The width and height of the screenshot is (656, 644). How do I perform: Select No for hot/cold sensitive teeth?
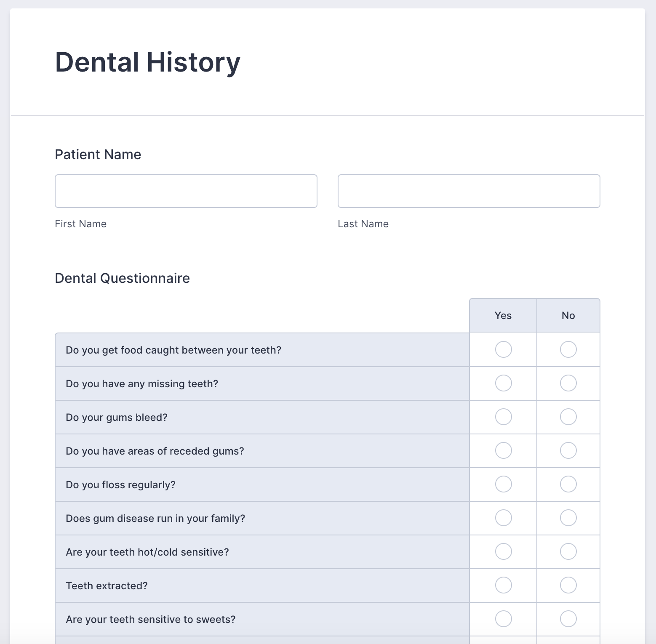[x=568, y=551]
